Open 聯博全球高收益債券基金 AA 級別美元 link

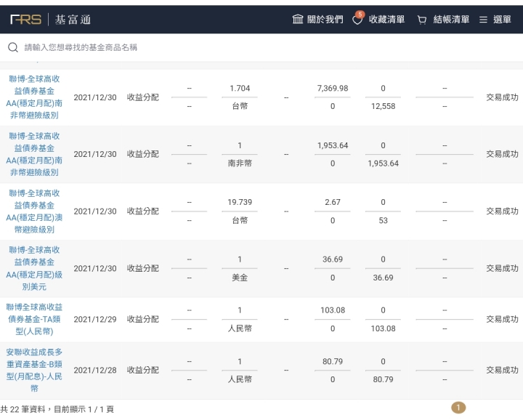[x=34, y=268]
